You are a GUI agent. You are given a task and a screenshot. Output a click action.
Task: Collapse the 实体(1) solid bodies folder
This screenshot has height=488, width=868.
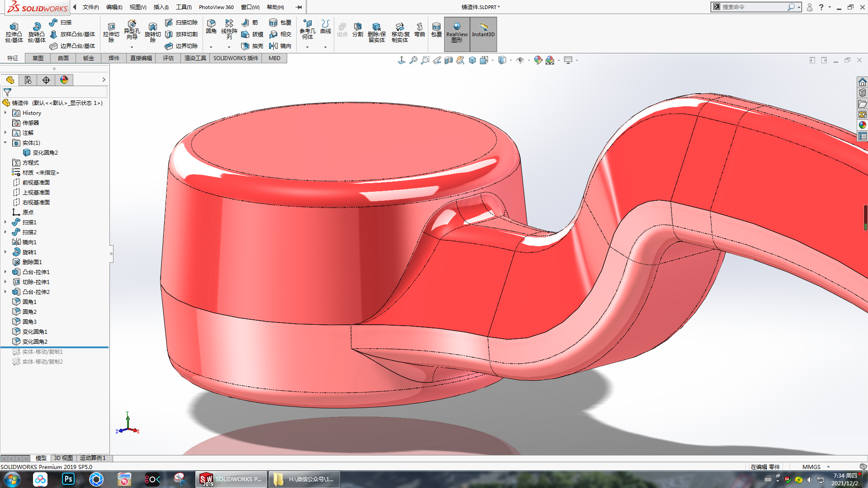5,143
